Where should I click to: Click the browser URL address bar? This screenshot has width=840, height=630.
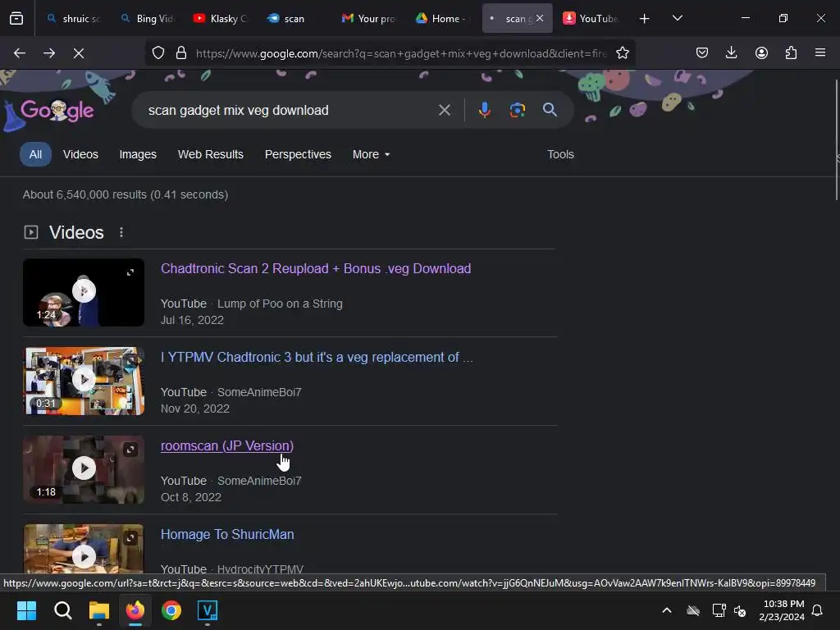coord(400,53)
